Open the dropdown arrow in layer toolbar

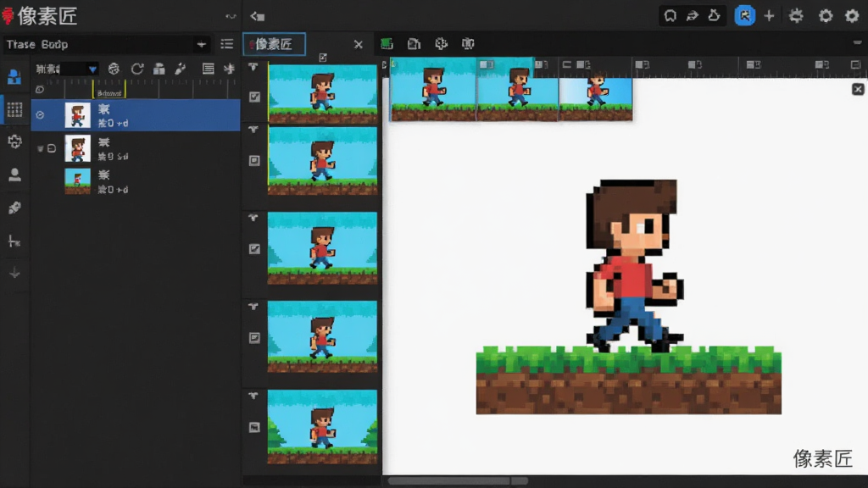[92, 69]
